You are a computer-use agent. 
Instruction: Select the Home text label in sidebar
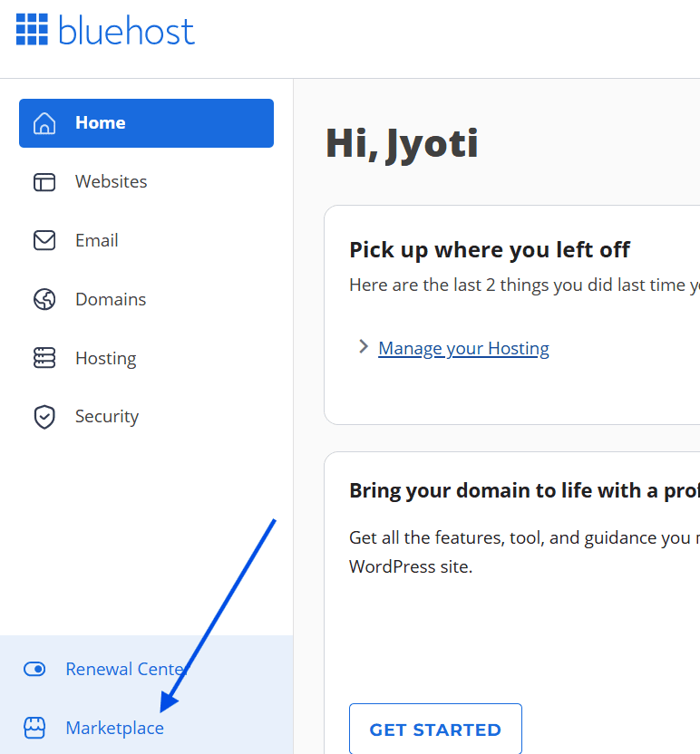100,123
